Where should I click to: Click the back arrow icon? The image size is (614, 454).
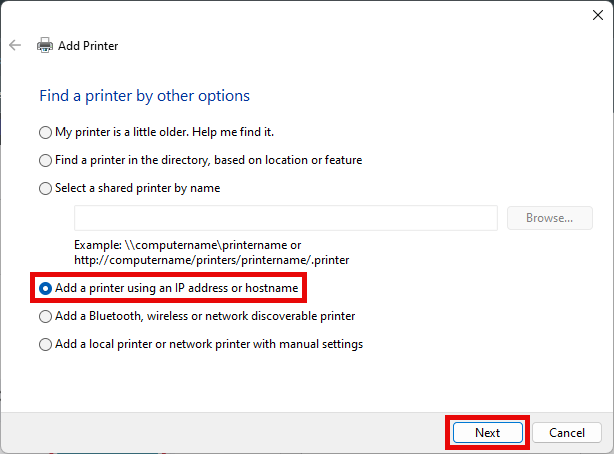click(15, 46)
